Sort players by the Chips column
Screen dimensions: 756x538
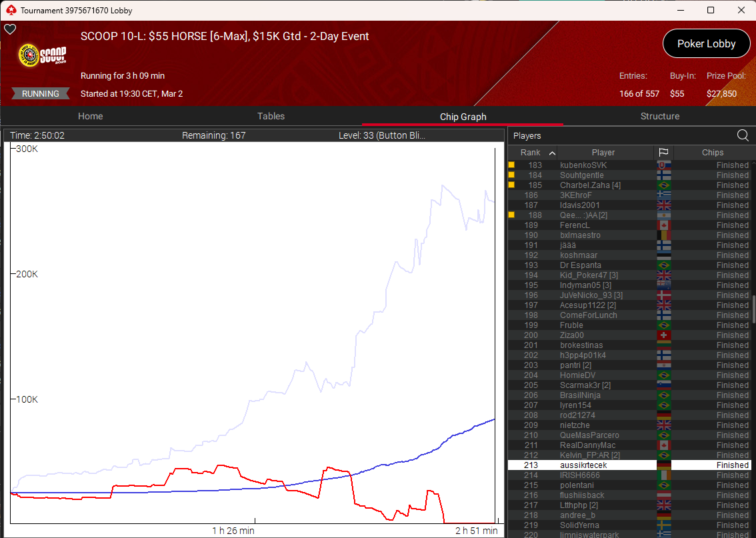(713, 152)
